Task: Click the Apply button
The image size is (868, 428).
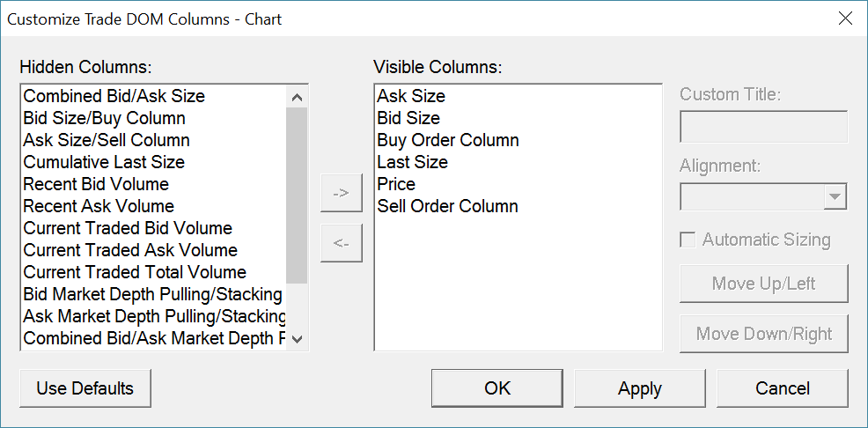Action: point(640,388)
